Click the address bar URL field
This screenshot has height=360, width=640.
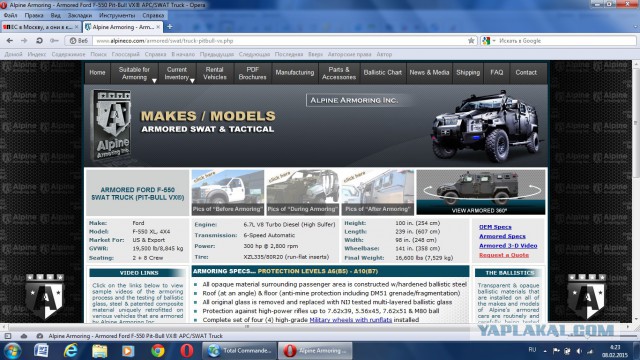point(280,41)
